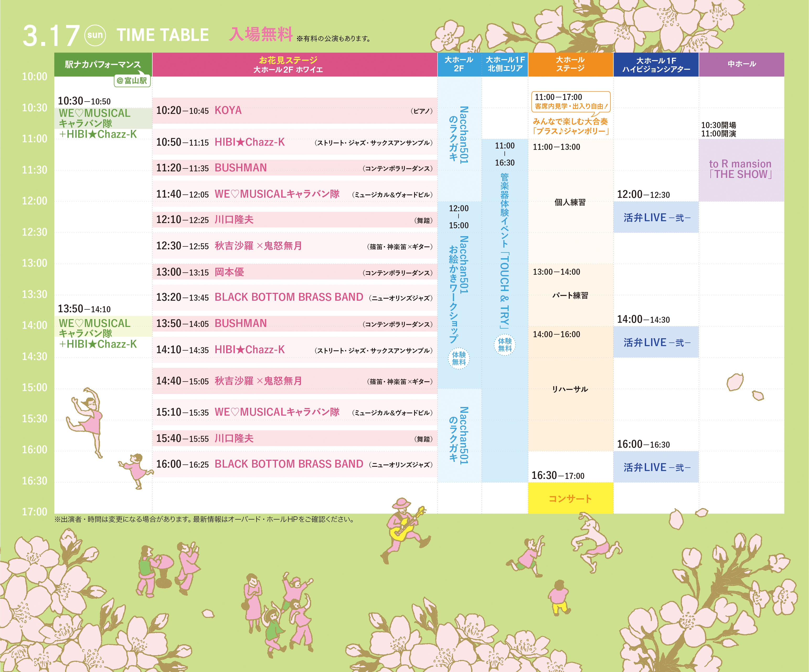Click the @富山駅 speech bubble tag
This screenshot has width=809, height=672.
pyautogui.click(x=132, y=81)
